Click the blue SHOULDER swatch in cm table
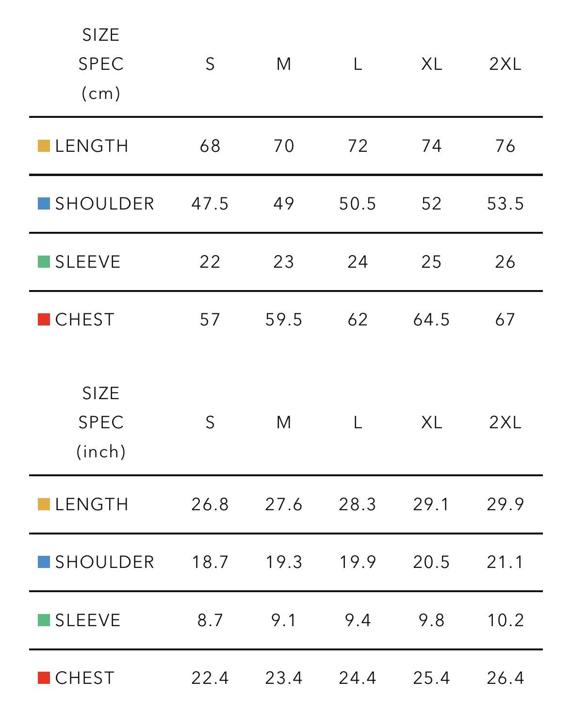The image size is (572, 728). tap(44, 204)
